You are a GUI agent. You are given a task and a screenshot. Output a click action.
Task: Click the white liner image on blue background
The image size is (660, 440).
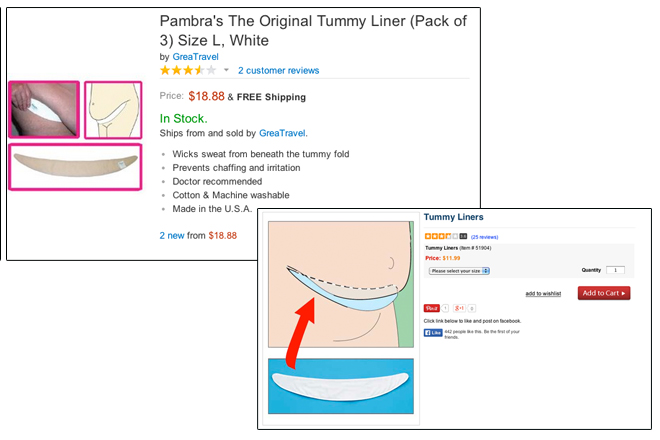pyautogui.click(x=341, y=386)
